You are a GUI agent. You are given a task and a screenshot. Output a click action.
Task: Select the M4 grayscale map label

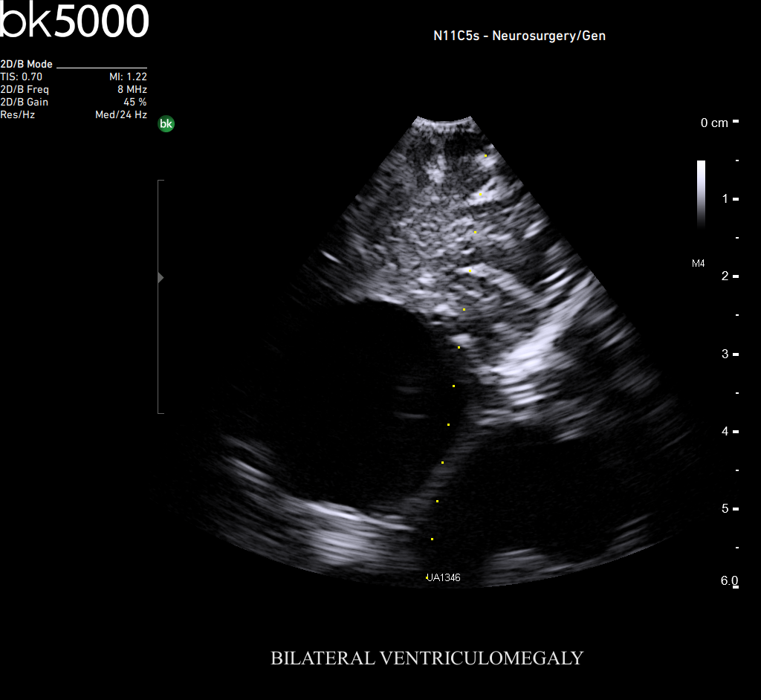698,263
